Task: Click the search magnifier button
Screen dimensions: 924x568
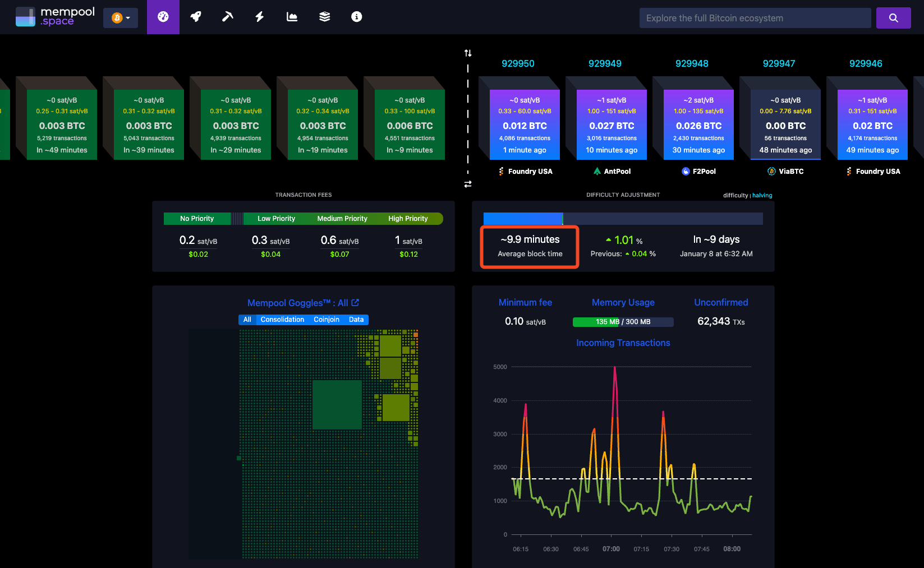Action: [893, 17]
